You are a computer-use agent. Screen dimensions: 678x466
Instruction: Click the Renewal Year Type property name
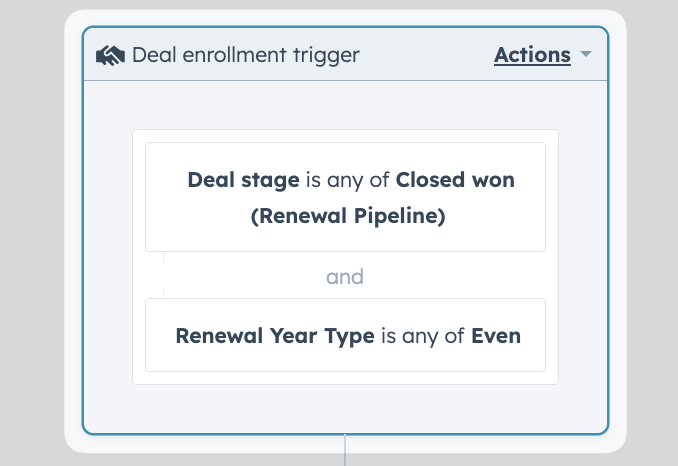tap(275, 336)
